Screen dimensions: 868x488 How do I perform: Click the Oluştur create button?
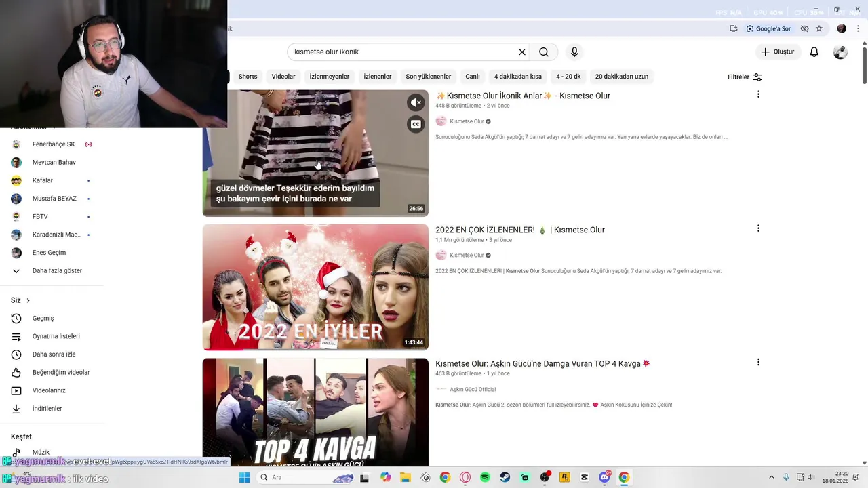[777, 52]
